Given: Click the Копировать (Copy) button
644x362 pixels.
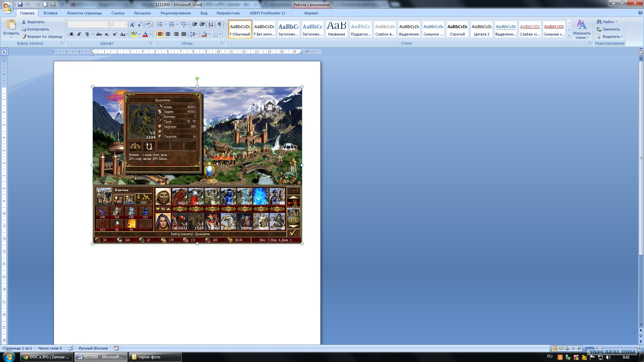Looking at the screenshot, I should click(x=35, y=29).
